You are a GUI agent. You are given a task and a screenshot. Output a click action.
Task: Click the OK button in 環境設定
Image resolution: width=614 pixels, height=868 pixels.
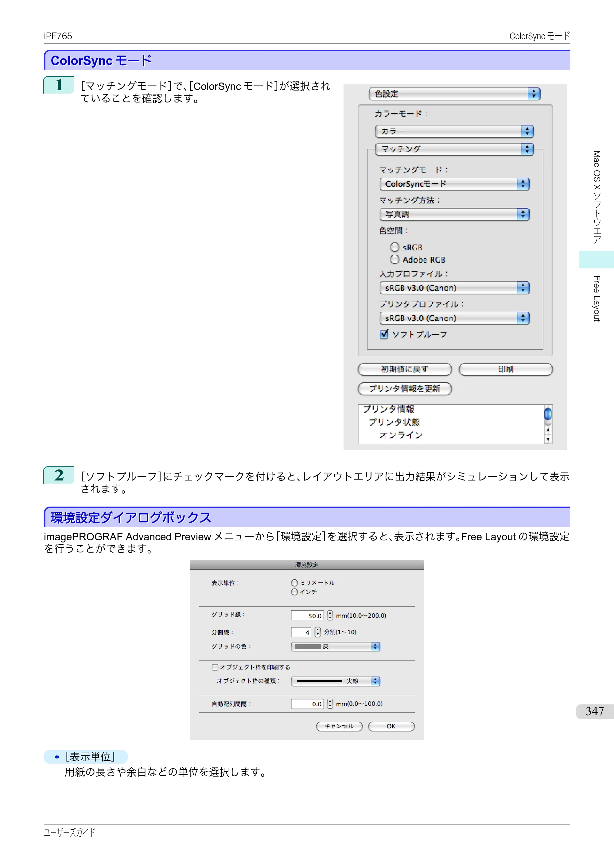391,726
